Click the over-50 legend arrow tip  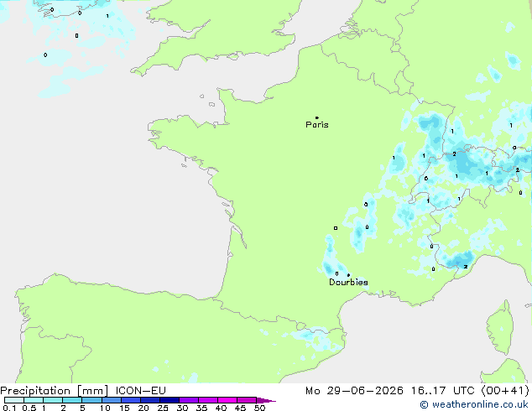(x=266, y=400)
